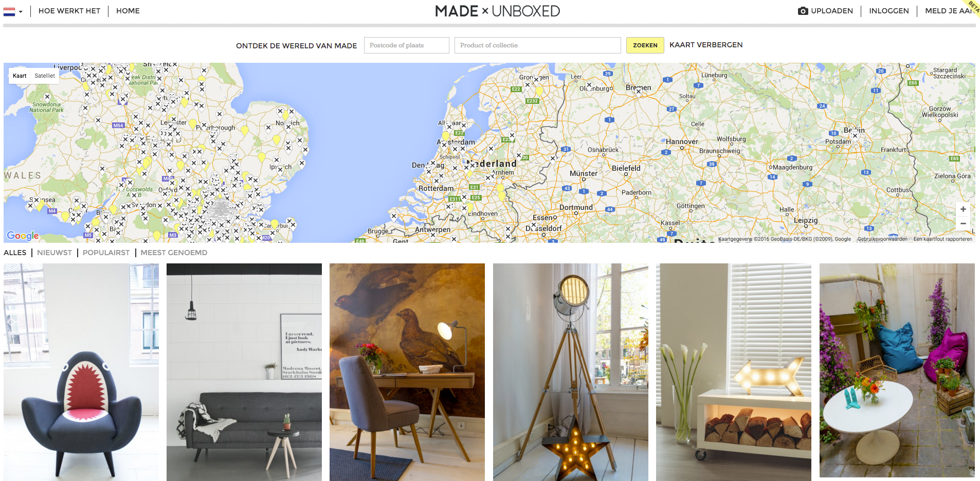Click the marker next to Snowdonia National Park
This screenshot has width=980, height=481.
tap(47, 97)
